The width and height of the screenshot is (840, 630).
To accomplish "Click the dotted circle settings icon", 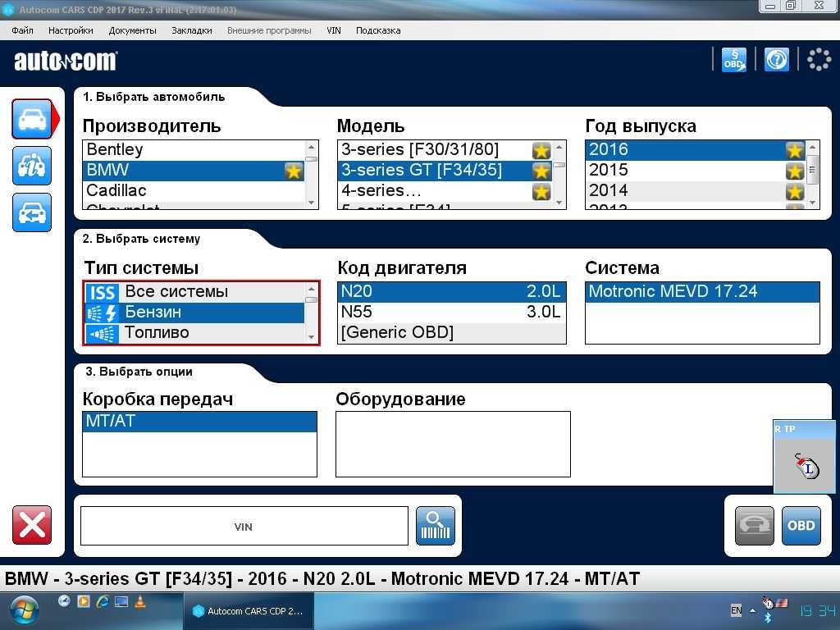I will click(819, 59).
